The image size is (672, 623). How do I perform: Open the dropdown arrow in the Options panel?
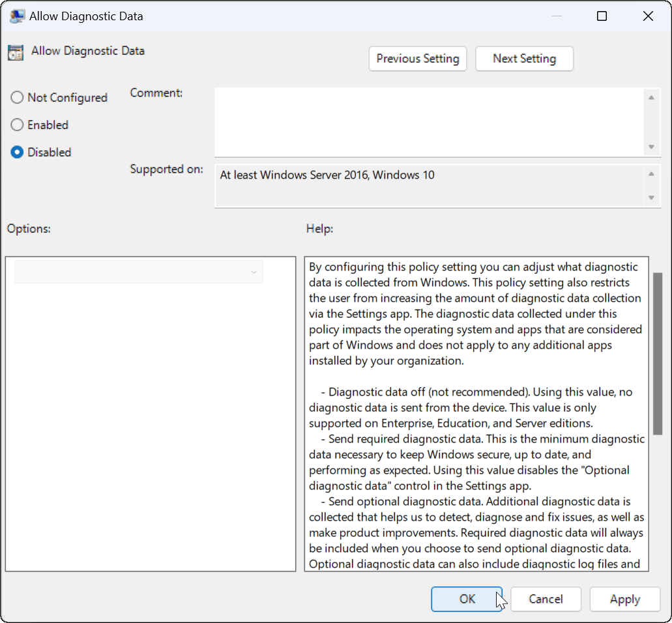click(x=255, y=272)
